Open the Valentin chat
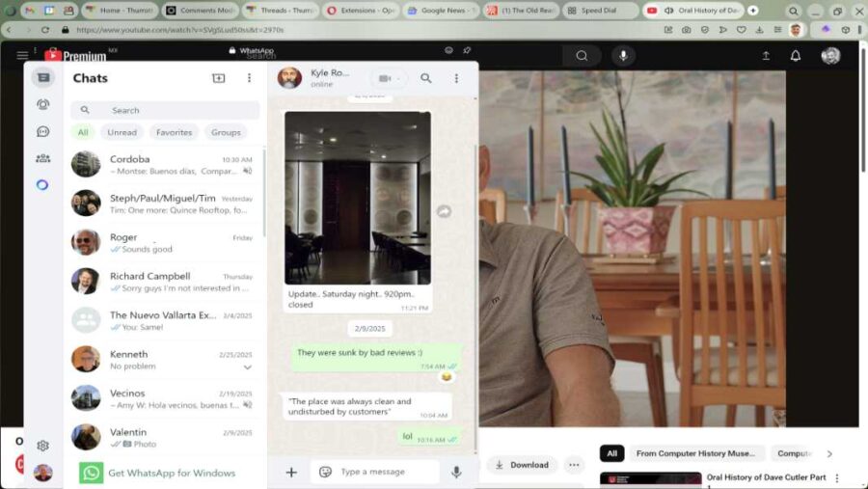868x489 pixels. click(164, 438)
